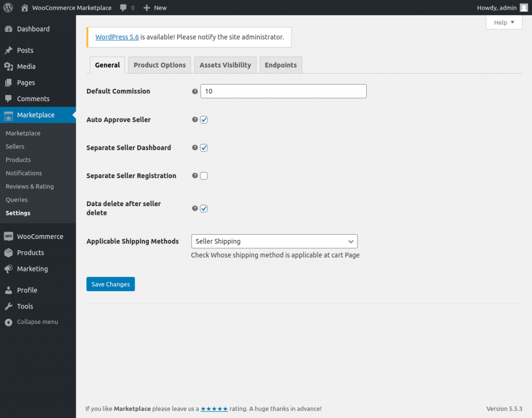Focus the Default Commission input field
The image size is (532, 418).
click(x=283, y=91)
